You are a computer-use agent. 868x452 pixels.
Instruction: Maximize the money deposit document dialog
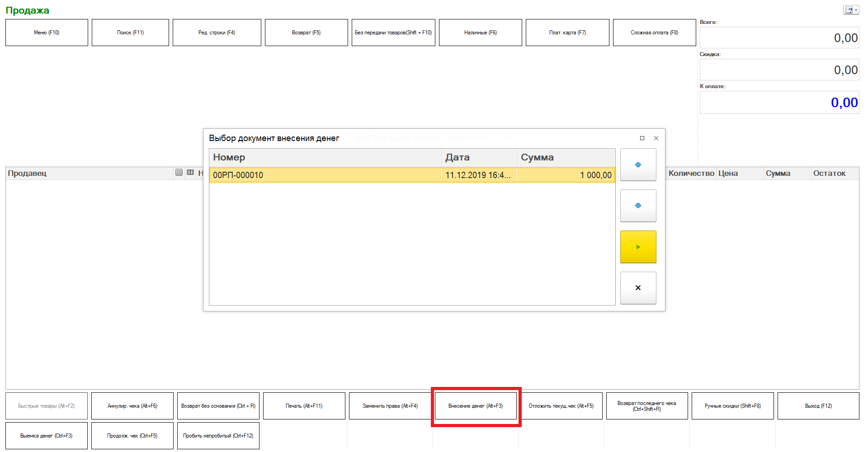pyautogui.click(x=642, y=138)
